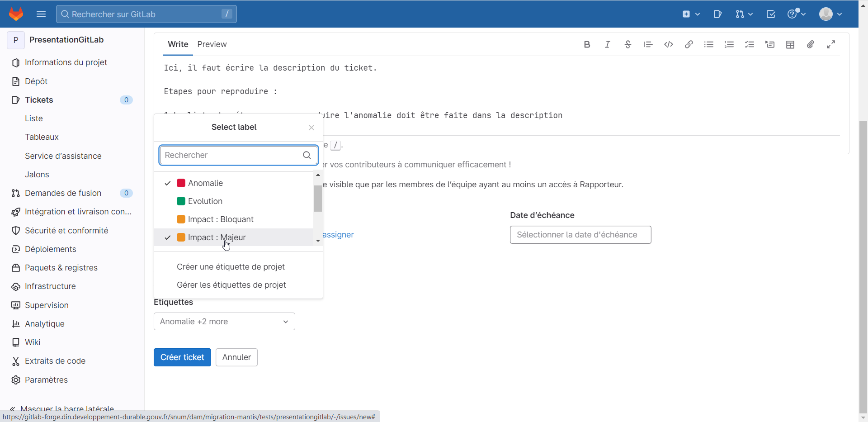This screenshot has width=868, height=422.
Task: Switch editor to full screen mode
Action: click(x=830, y=44)
